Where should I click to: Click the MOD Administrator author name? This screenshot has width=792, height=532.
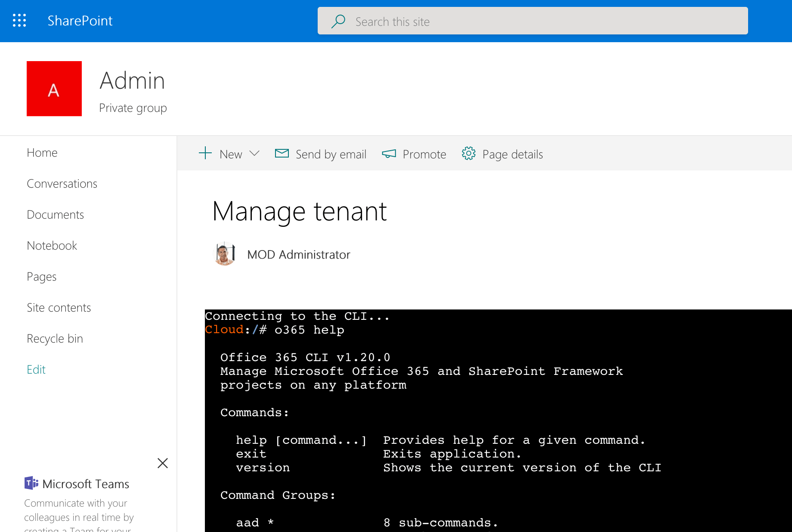pos(299,254)
